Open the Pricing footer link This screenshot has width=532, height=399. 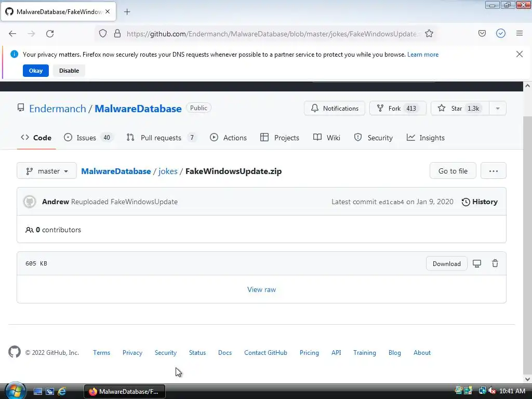(x=309, y=353)
